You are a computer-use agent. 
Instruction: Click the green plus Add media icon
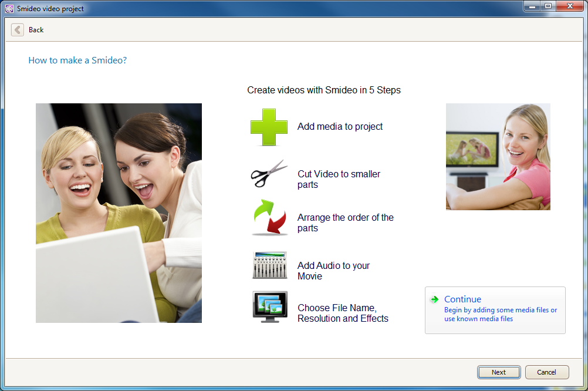click(269, 127)
